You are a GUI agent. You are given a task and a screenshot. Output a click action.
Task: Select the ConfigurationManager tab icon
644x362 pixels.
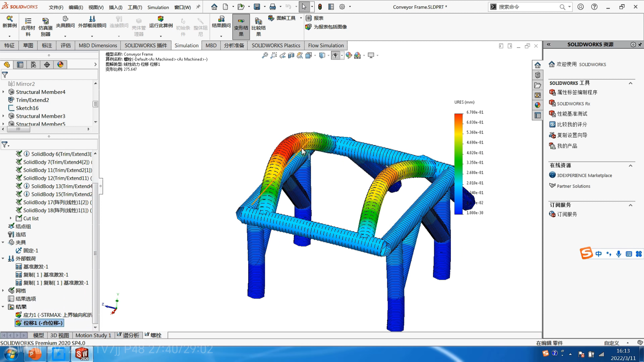34,65
